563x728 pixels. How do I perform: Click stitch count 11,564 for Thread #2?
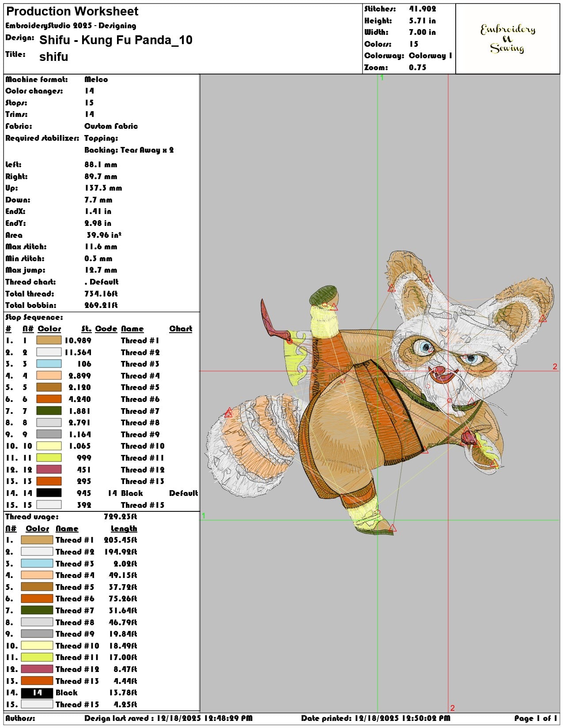click(x=78, y=352)
